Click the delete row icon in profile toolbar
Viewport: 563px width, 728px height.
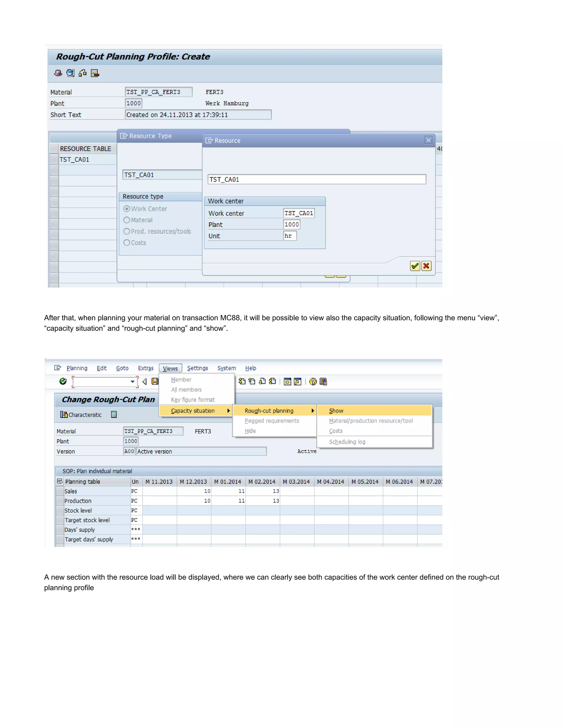95,73
